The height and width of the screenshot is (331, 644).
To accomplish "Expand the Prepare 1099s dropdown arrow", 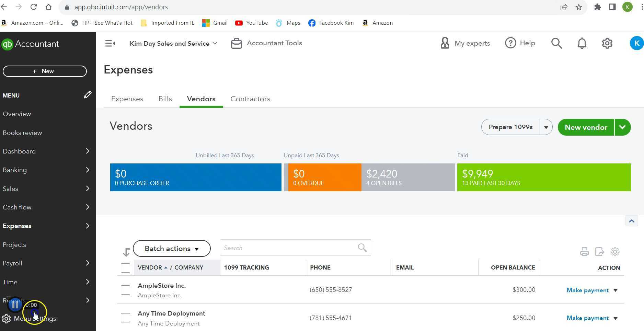I will 546,127.
